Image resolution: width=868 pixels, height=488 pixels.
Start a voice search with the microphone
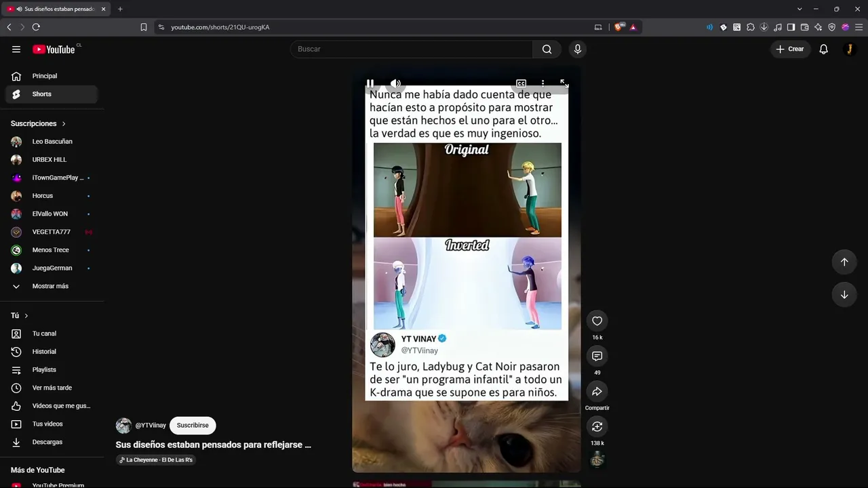[x=578, y=49]
